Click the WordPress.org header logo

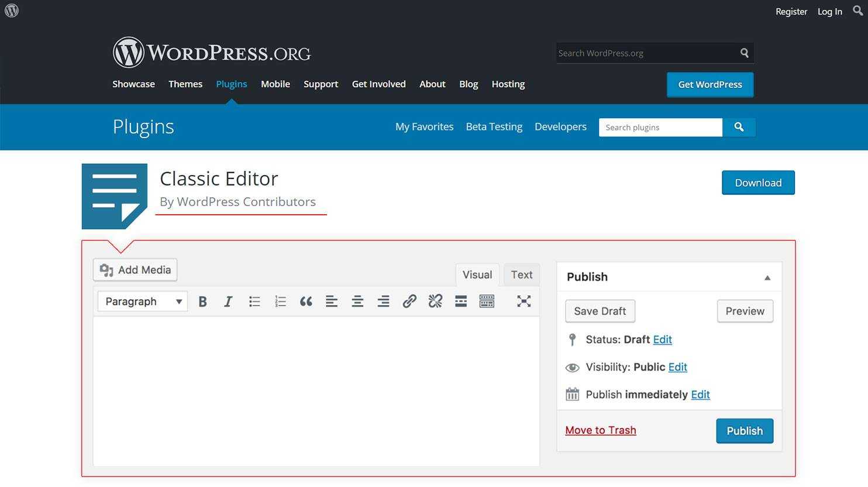(x=212, y=53)
